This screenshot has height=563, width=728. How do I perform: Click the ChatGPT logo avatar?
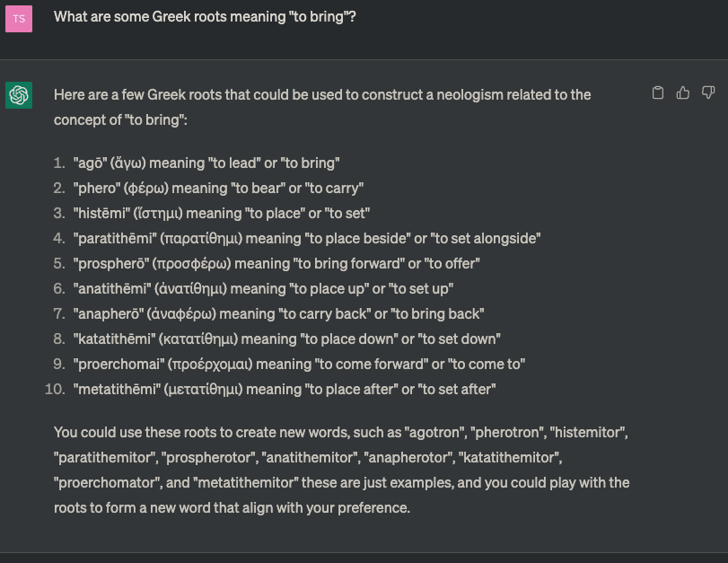(19, 94)
